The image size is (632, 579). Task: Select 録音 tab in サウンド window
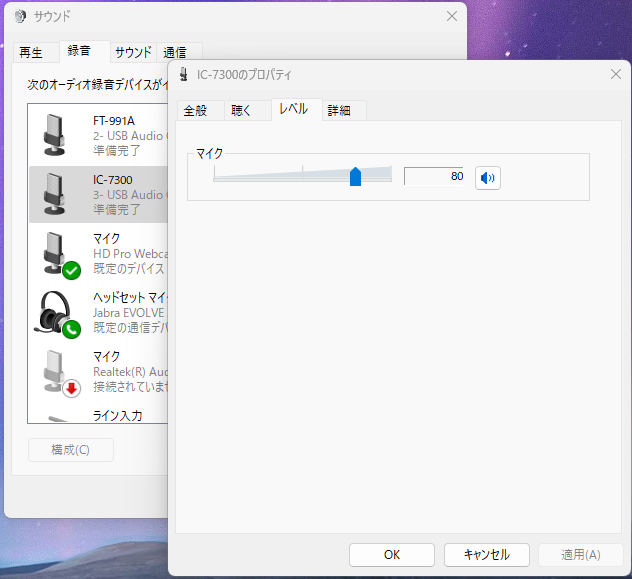pyautogui.click(x=85, y=51)
